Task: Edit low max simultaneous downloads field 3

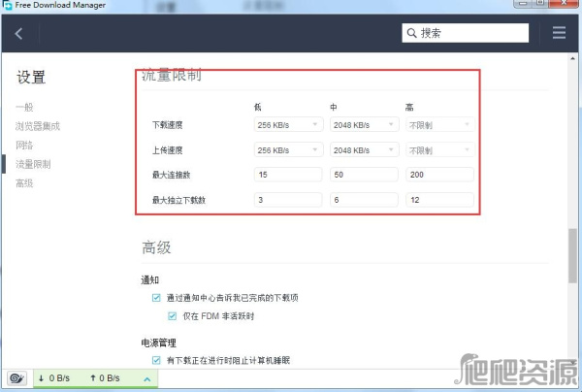Action: click(288, 200)
